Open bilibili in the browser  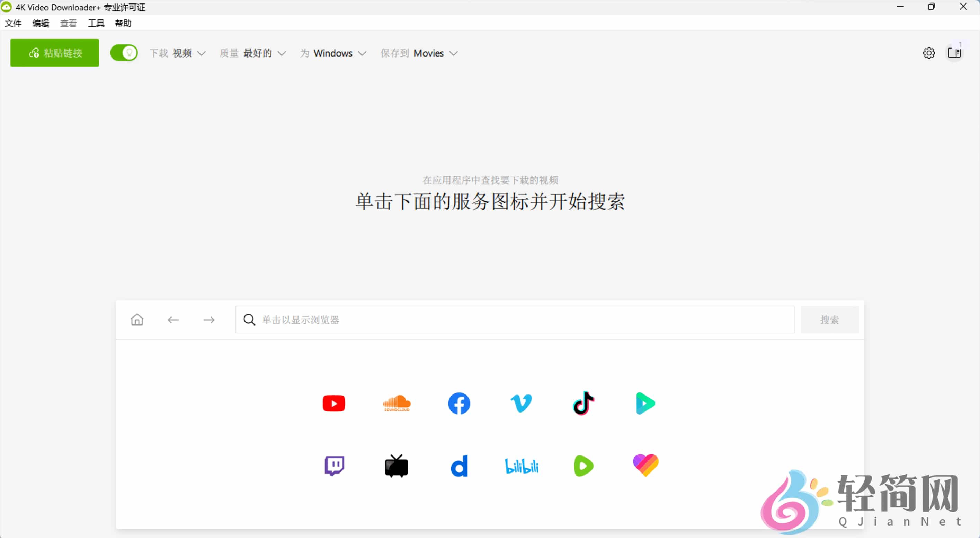521,466
